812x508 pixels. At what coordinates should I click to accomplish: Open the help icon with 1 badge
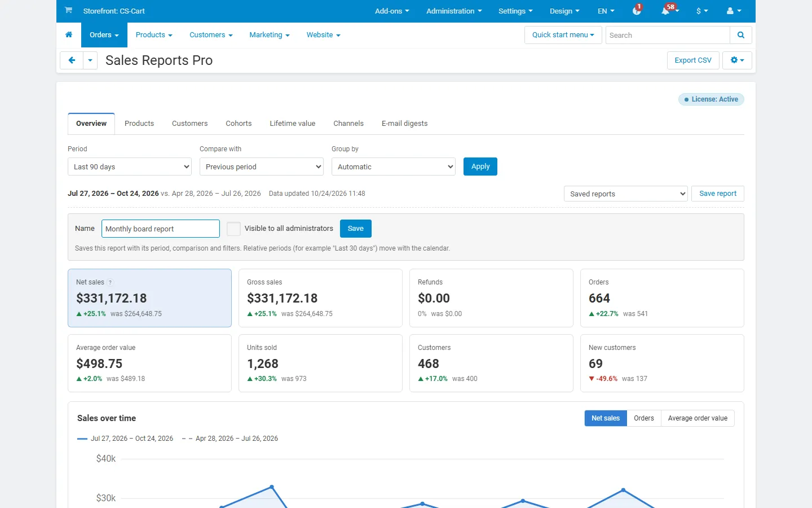637,10
